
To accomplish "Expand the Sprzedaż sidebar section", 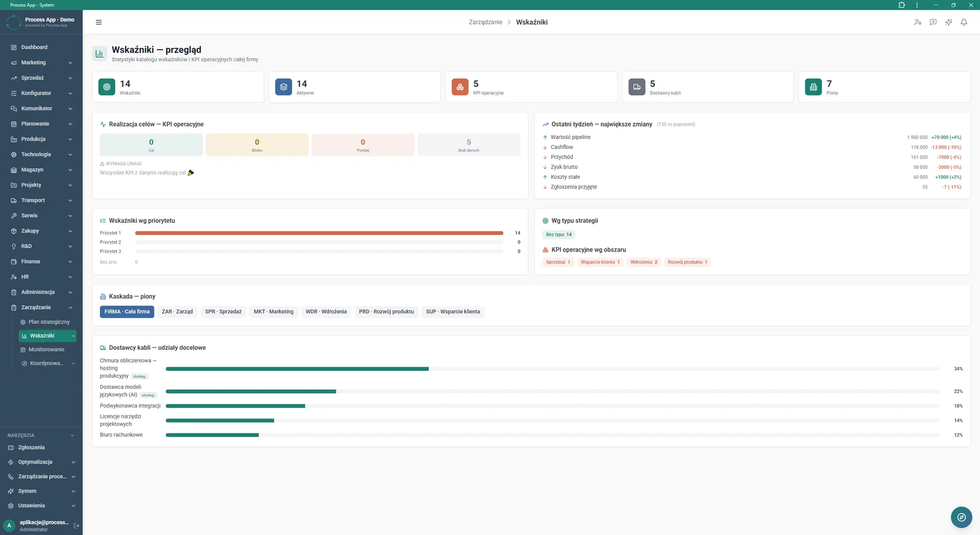I will click(x=41, y=78).
